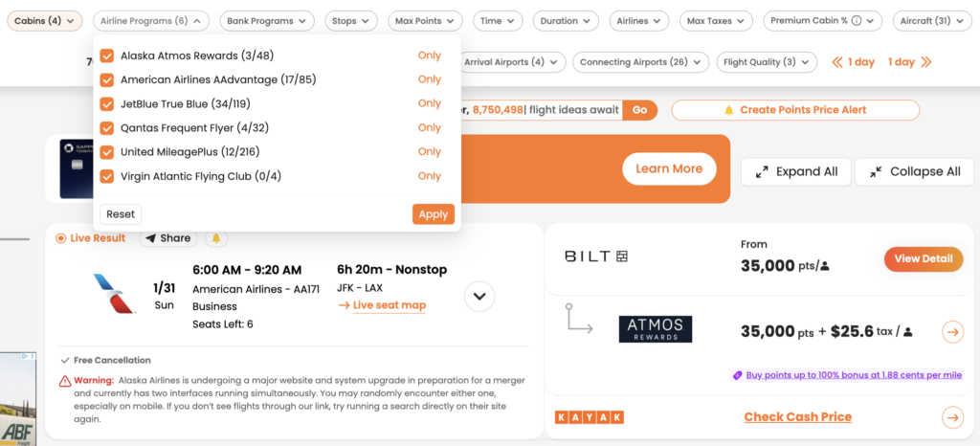Click the Free Cancellation text
Image resolution: width=980 pixels, height=446 pixels.
pyautogui.click(x=112, y=361)
